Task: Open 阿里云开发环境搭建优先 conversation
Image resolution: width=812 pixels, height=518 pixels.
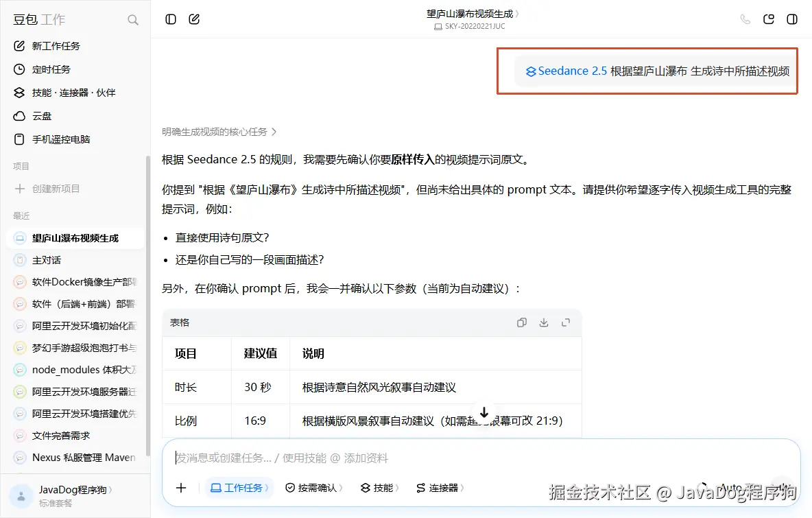Action: pyautogui.click(x=75, y=414)
